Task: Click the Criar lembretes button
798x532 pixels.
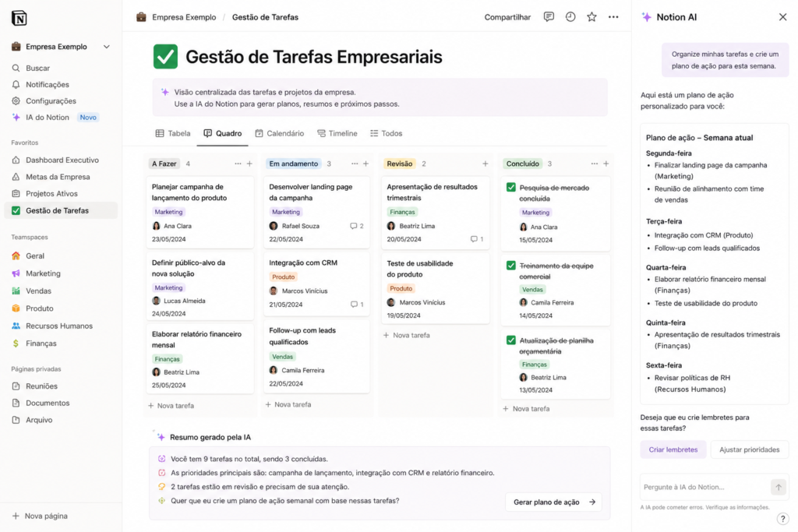Action: (673, 449)
